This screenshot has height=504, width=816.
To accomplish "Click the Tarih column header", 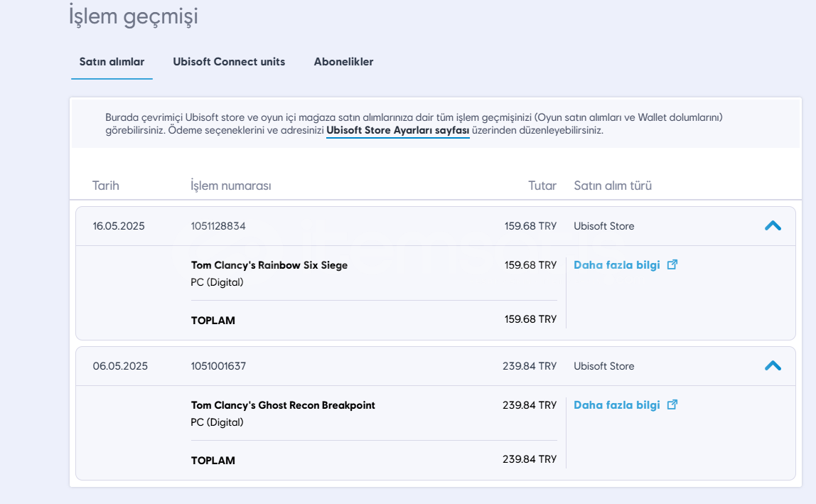I will pos(106,186).
